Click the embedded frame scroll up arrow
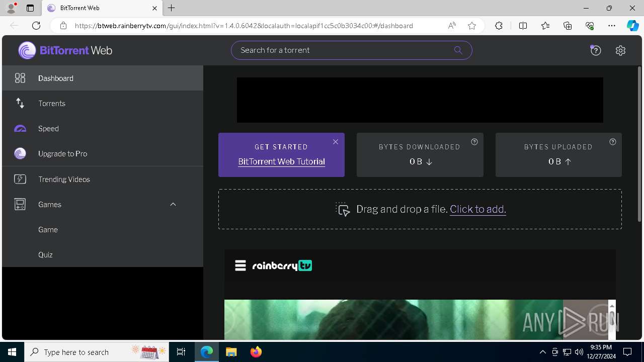 [612, 306]
